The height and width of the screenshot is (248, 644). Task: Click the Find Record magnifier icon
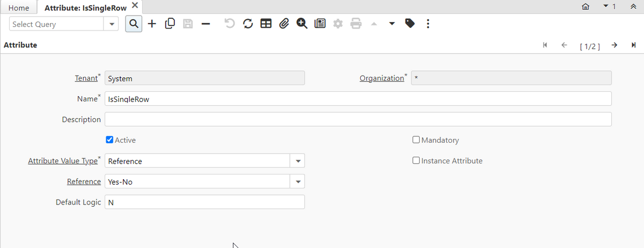pos(134,24)
